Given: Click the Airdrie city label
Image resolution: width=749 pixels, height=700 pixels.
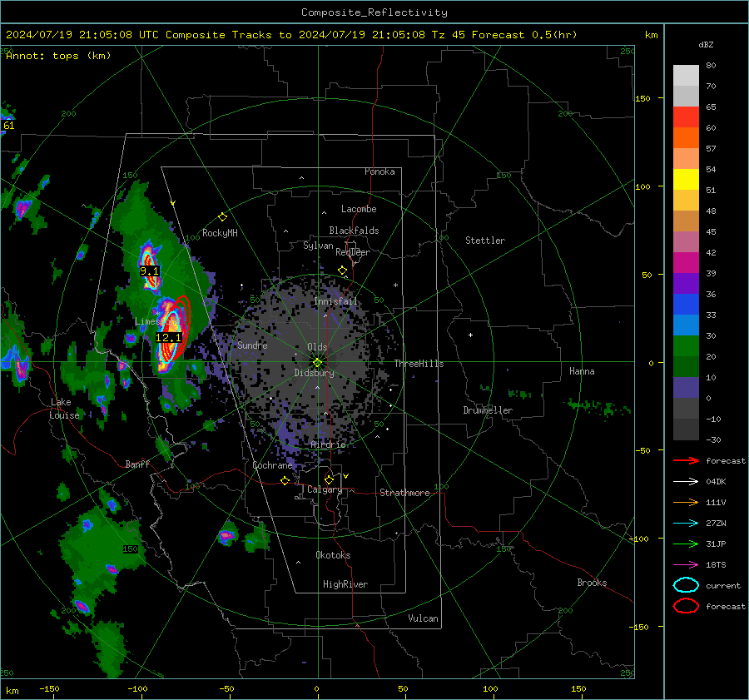Looking at the screenshot, I should tap(328, 444).
